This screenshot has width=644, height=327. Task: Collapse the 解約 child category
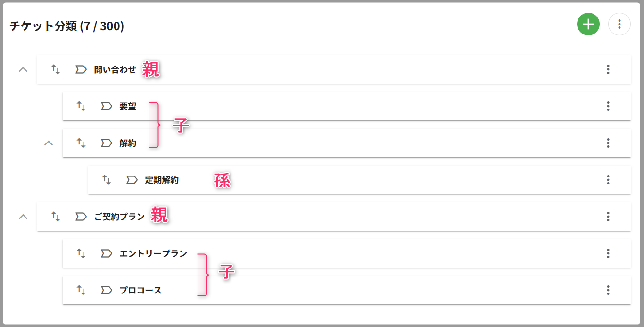point(48,143)
